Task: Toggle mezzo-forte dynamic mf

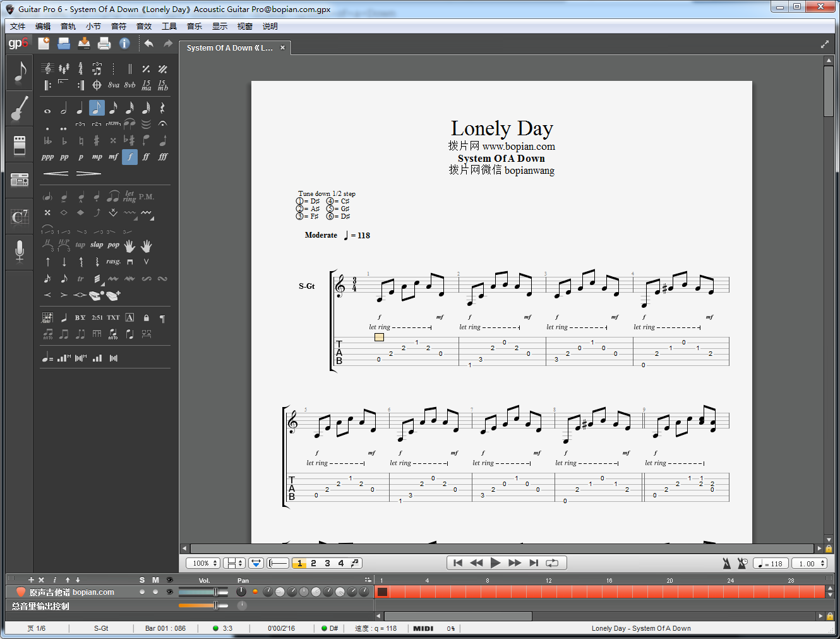Action: (113, 157)
